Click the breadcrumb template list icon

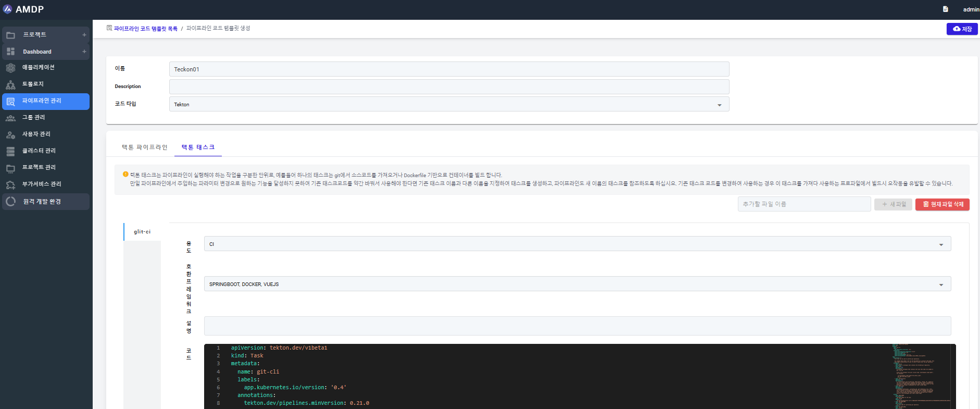point(109,28)
